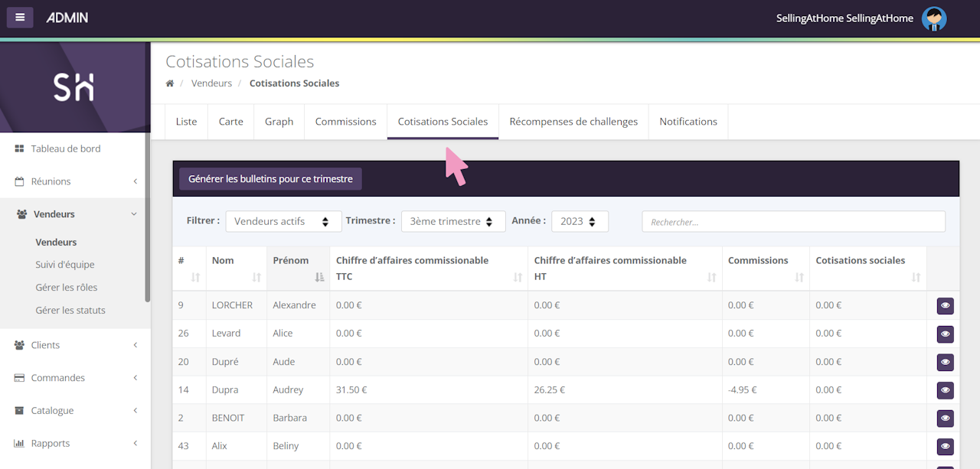Open the Récompenses de challenges tab
980x469 pixels.
(573, 122)
